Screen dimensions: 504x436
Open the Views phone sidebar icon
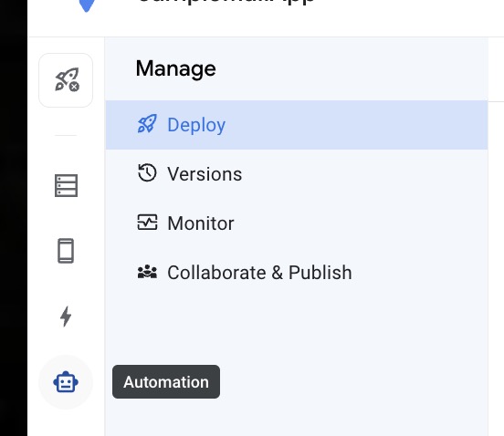point(66,251)
